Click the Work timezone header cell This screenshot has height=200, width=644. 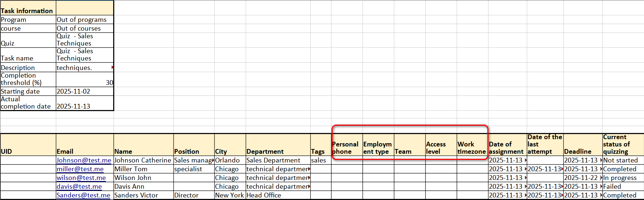point(472,148)
